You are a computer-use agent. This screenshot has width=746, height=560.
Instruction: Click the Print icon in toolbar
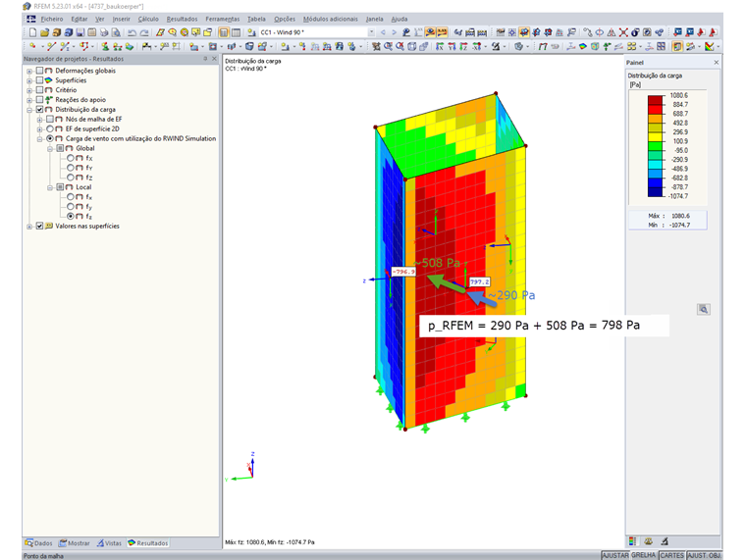coord(104,32)
